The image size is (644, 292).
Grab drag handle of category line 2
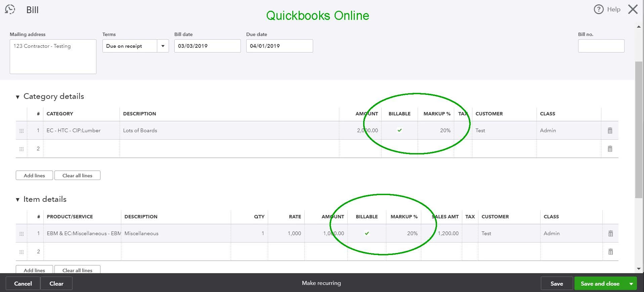22,149
